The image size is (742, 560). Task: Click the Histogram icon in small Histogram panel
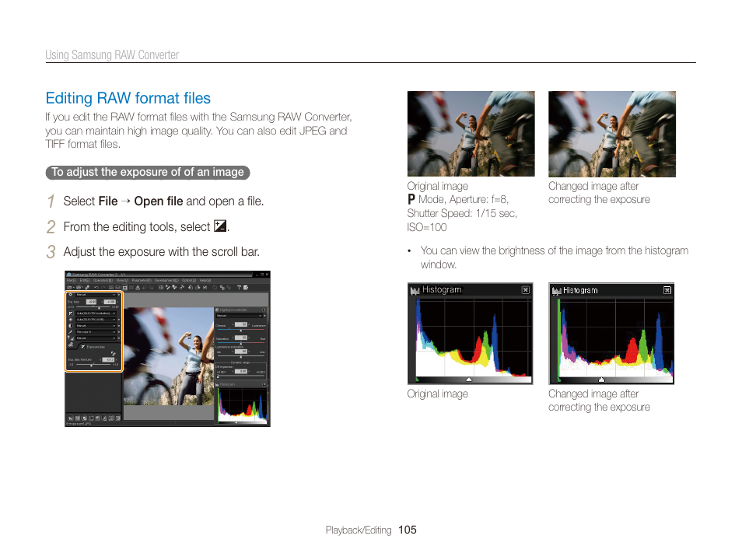(217, 384)
